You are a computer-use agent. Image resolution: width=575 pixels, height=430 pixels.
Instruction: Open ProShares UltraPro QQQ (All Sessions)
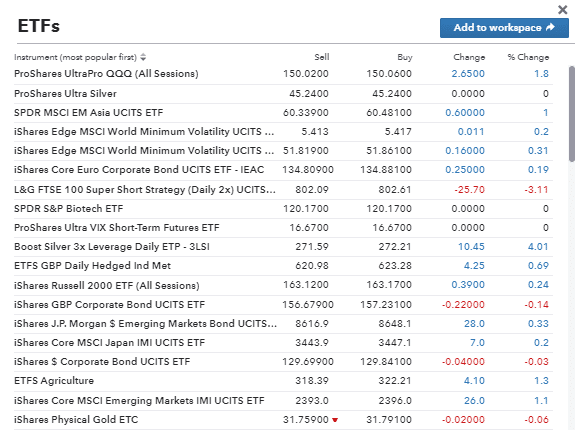pos(106,74)
